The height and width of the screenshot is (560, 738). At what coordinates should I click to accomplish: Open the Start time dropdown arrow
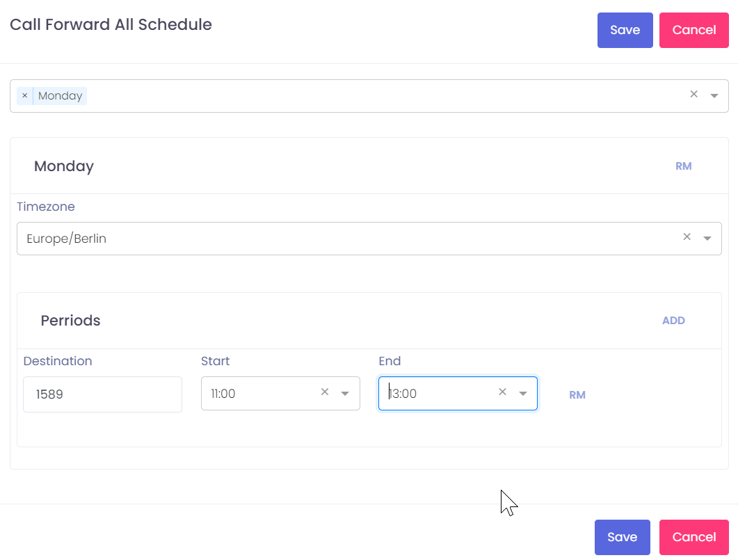[344, 394]
